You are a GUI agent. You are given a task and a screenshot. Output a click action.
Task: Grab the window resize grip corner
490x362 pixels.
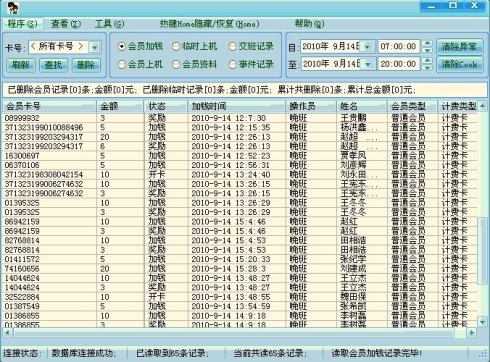pos(483,354)
